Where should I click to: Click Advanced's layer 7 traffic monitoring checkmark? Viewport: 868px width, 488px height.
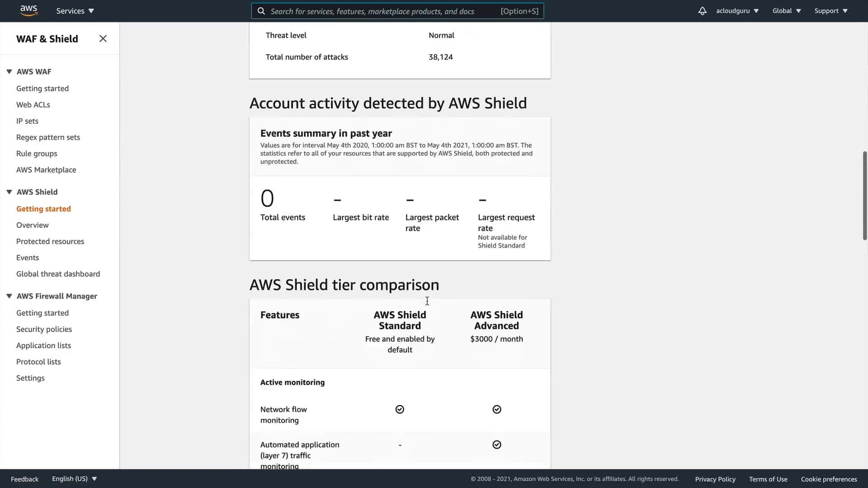point(497,445)
